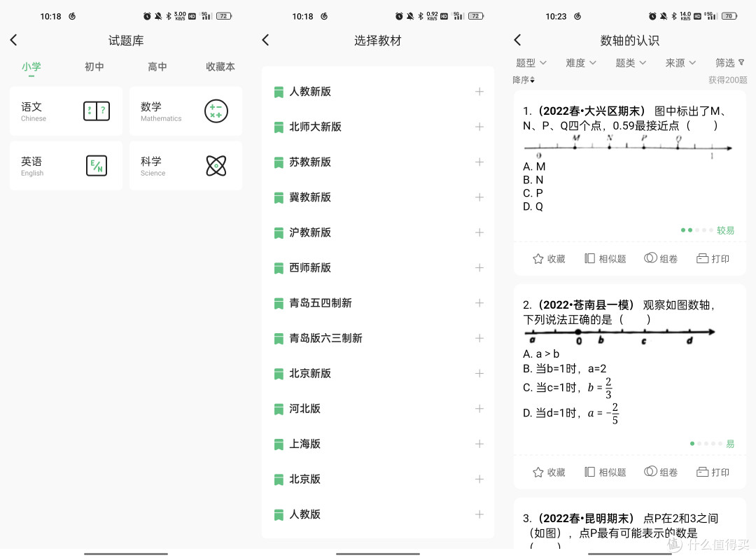Open the 筛选 filter funnel
The height and width of the screenshot is (560, 756).
click(730, 63)
